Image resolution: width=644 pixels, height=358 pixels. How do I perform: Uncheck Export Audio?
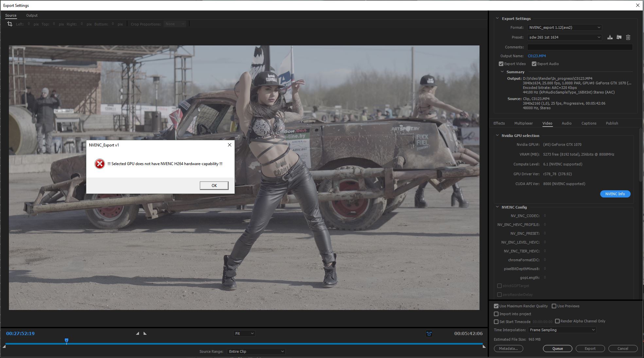point(534,64)
